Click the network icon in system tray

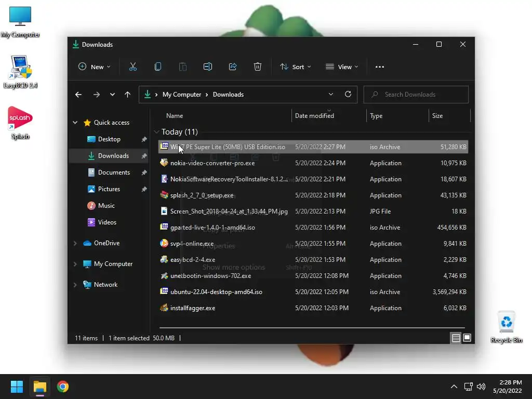coord(469,387)
